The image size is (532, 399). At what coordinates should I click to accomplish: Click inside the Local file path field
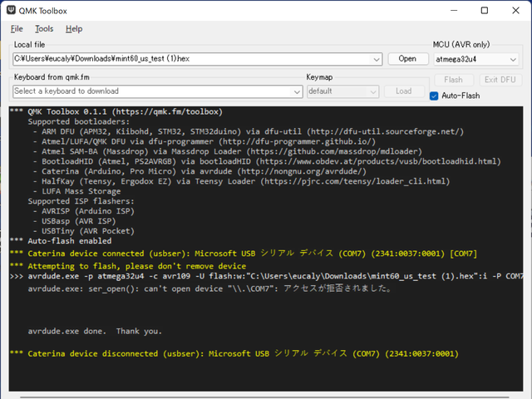tap(191, 59)
